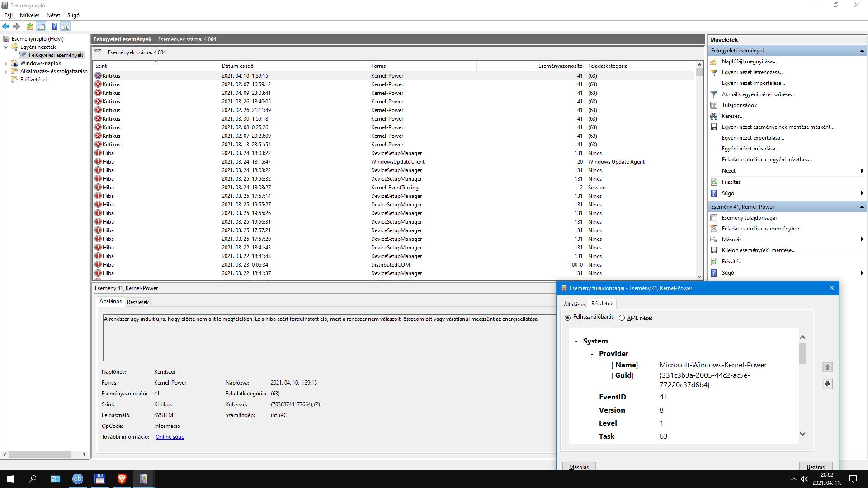868x488 pixels.
Task: Open Művelet menu
Action: [x=29, y=15]
